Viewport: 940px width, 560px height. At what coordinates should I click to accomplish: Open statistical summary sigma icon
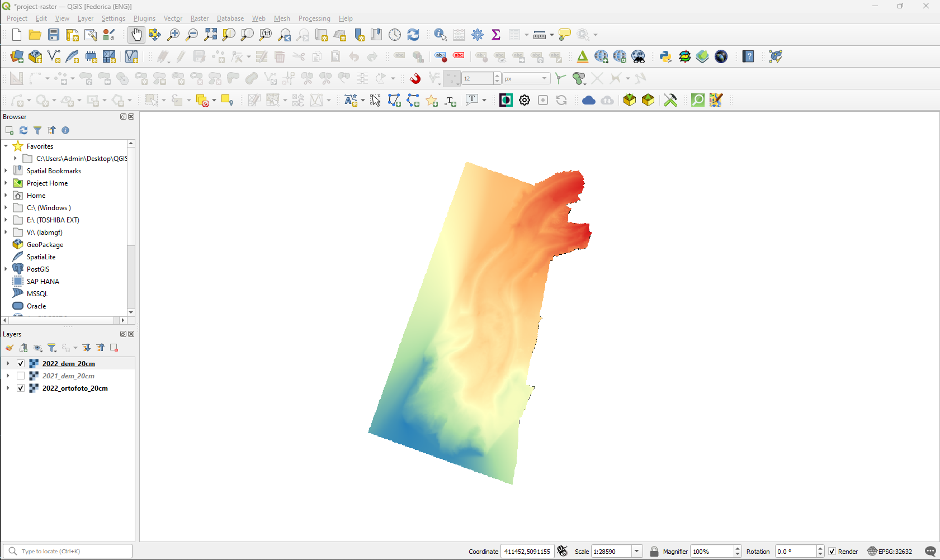tap(496, 35)
